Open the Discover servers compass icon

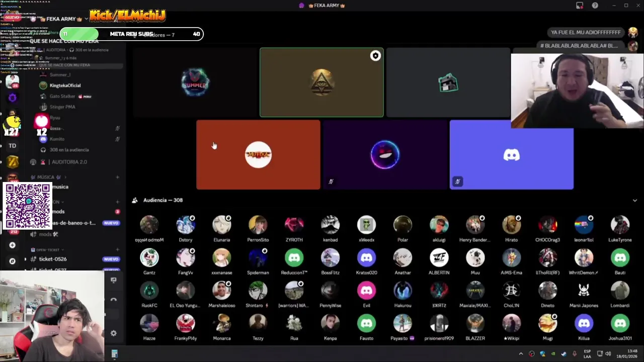pyautogui.click(x=12, y=261)
